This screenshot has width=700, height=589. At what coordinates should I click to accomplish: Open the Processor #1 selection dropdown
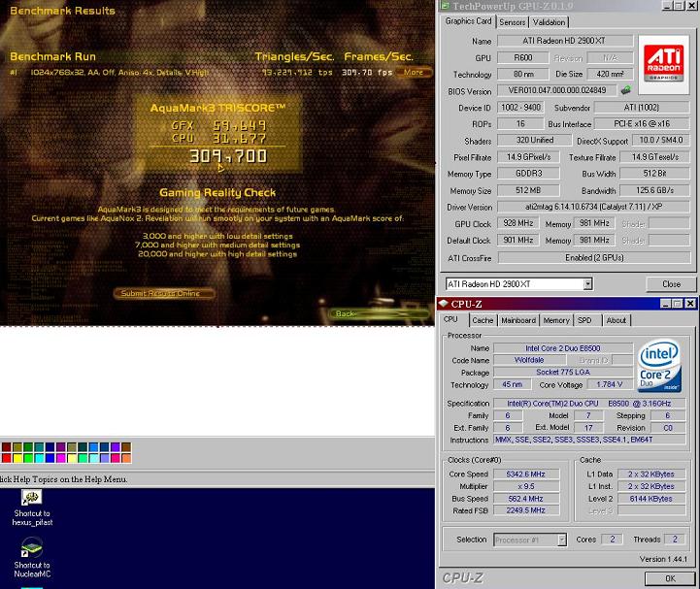tap(561, 540)
